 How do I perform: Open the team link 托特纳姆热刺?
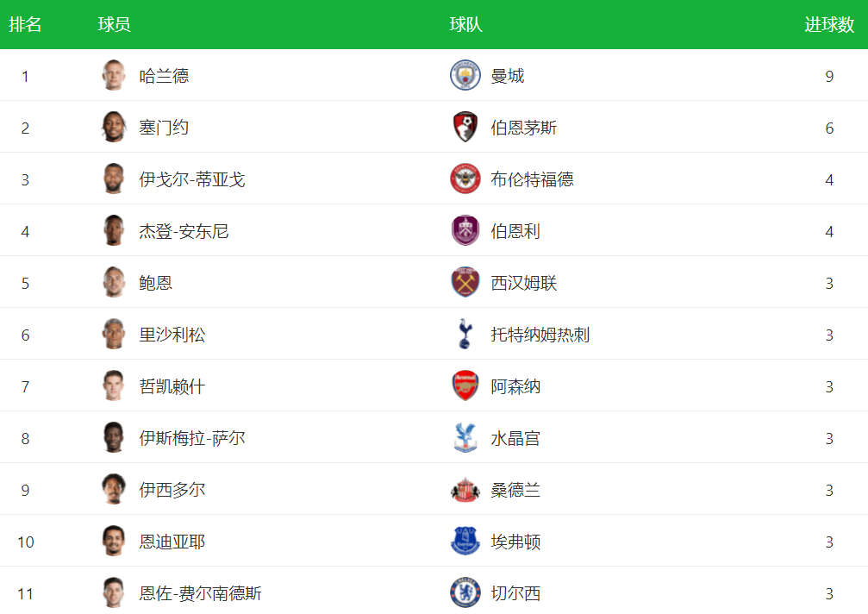click(540, 335)
